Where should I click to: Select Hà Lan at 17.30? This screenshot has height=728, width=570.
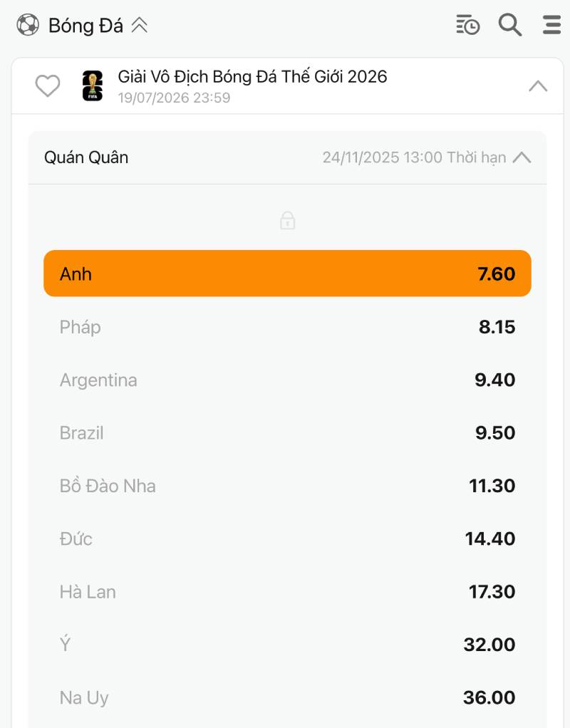pyautogui.click(x=287, y=591)
